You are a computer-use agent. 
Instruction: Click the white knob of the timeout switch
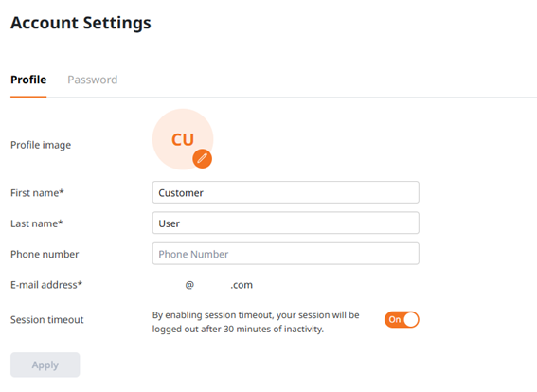411,320
